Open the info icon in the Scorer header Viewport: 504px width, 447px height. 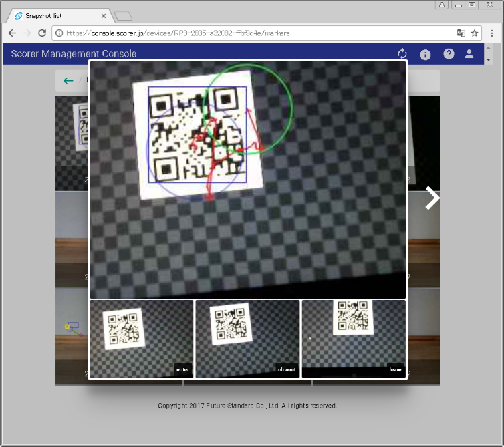coord(425,55)
